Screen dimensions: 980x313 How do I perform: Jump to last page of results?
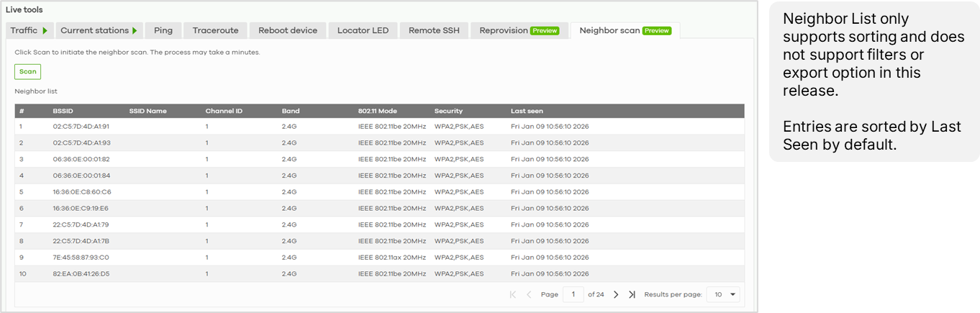[632, 294]
